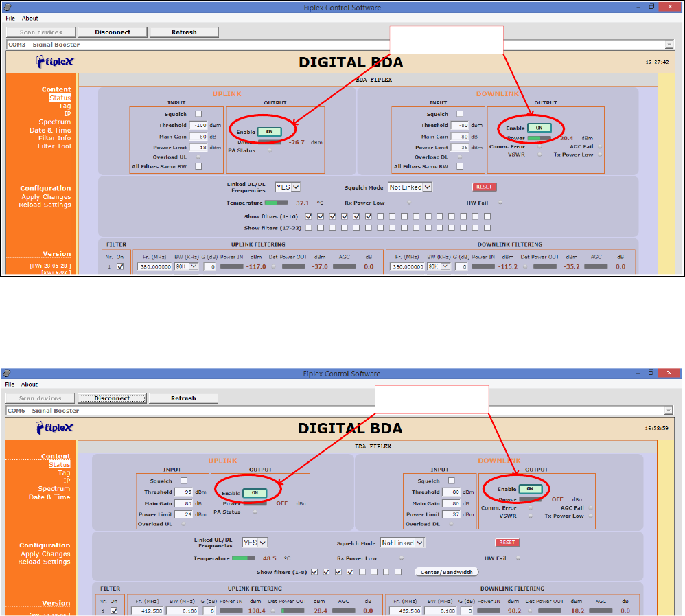Viewport: 685px width, 616px height.
Task: Select Tag in the lower window's sidebar
Action: coord(65,472)
